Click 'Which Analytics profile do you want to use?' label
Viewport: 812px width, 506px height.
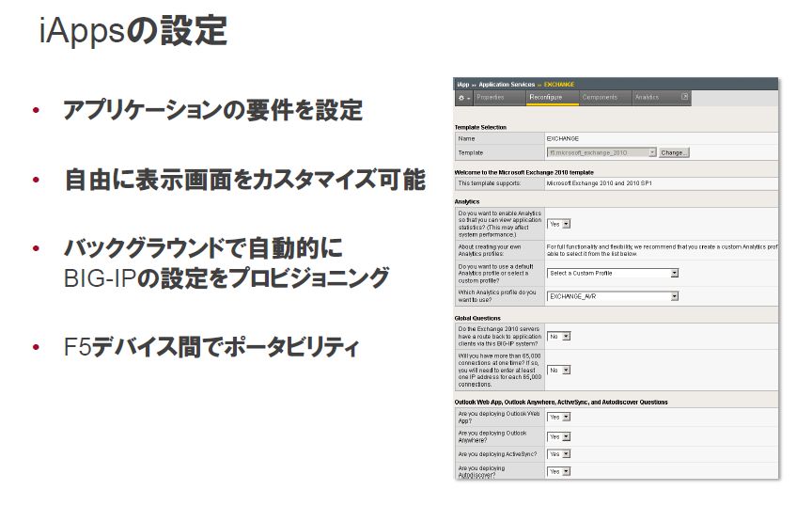click(x=497, y=296)
